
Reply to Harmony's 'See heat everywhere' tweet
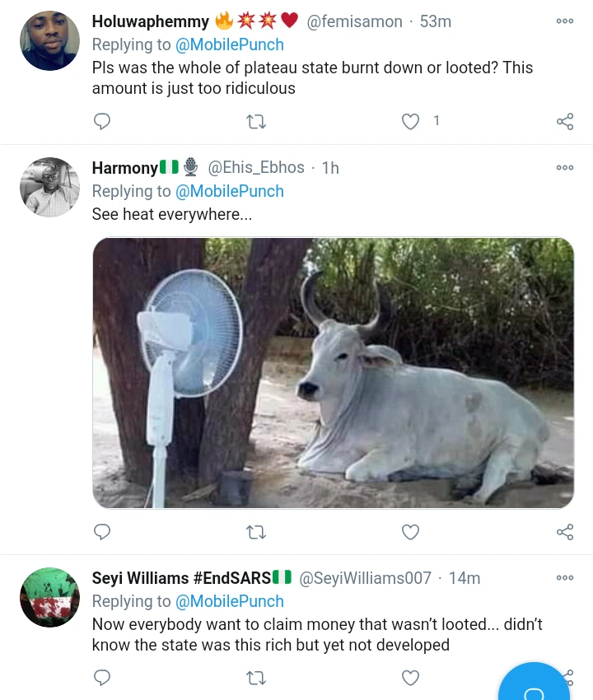click(x=102, y=532)
